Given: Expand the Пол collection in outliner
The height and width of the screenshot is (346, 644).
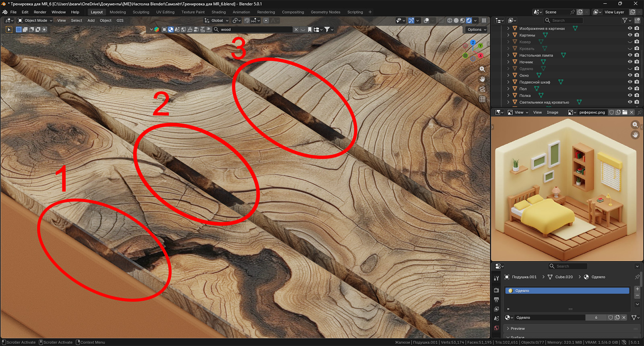Looking at the screenshot, I should click(508, 89).
